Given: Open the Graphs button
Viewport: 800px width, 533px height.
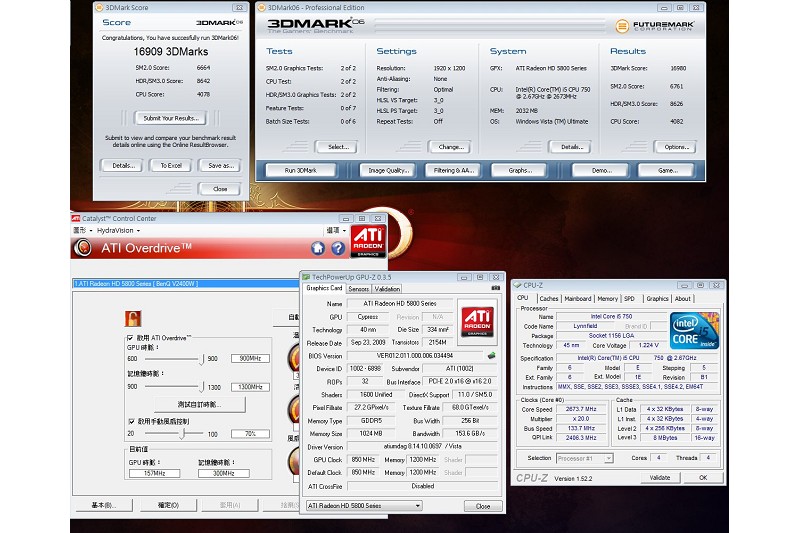Looking at the screenshot, I should click(519, 170).
